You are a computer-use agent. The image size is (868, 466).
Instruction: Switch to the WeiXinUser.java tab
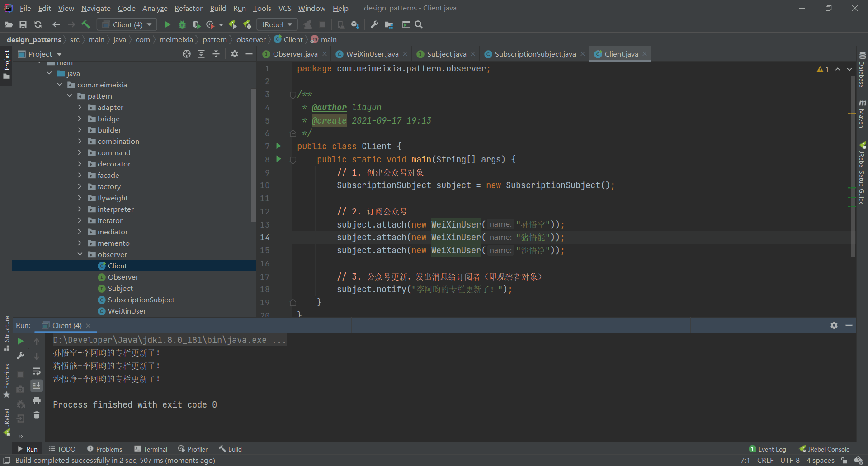pyautogui.click(x=372, y=54)
